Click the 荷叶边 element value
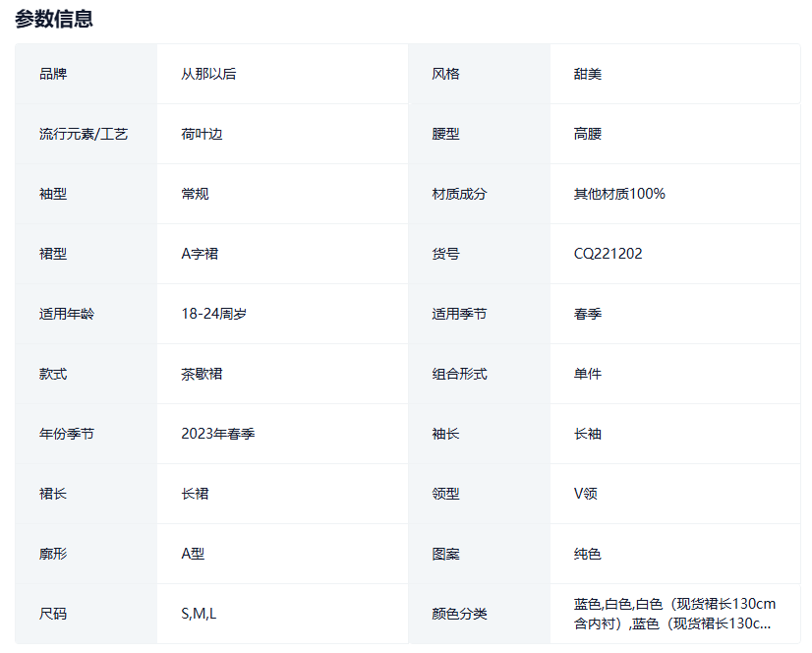 [x=202, y=134]
